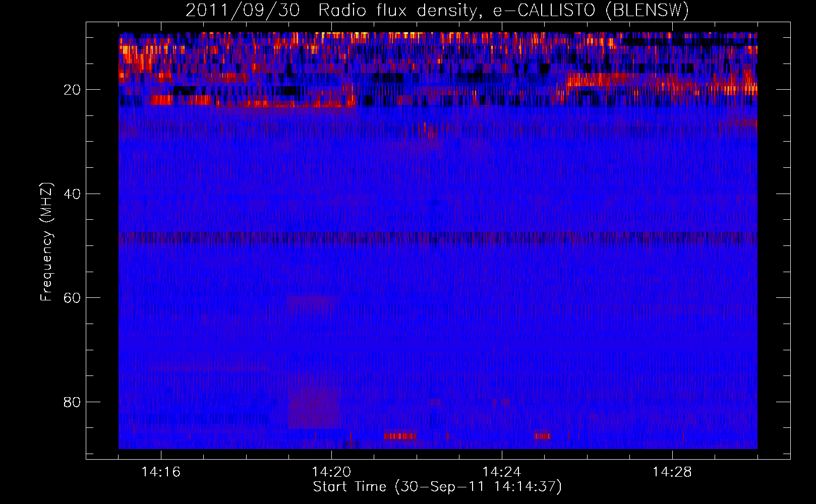Click the 14:24 time tick label

502,472
